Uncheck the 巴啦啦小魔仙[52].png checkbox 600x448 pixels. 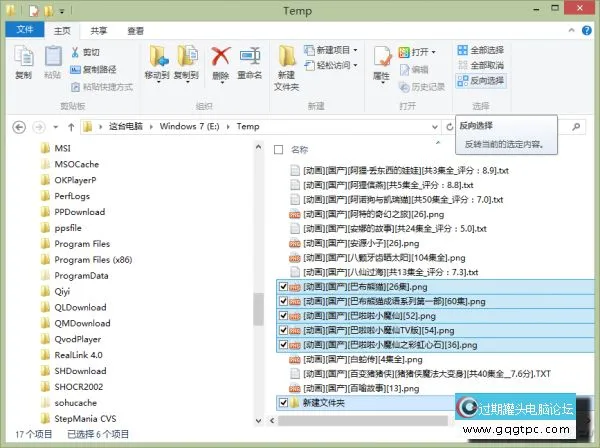284,316
